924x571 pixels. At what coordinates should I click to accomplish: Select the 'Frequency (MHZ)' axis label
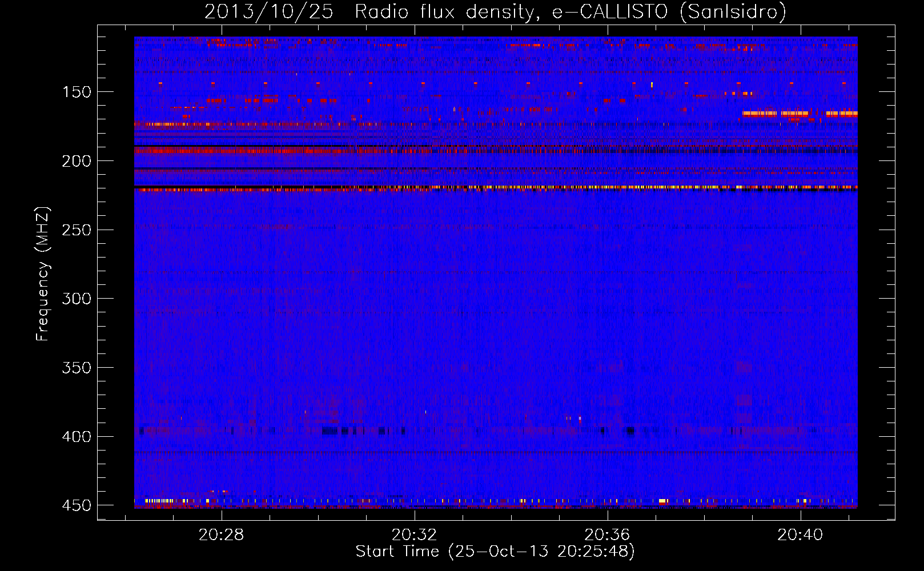coord(43,274)
